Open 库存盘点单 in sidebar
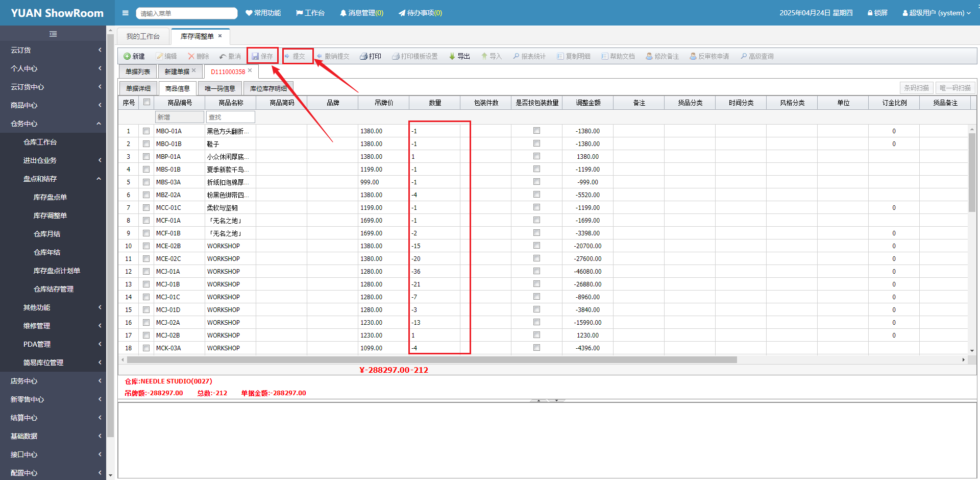Image resolution: width=980 pixels, height=480 pixels. pyautogui.click(x=50, y=197)
